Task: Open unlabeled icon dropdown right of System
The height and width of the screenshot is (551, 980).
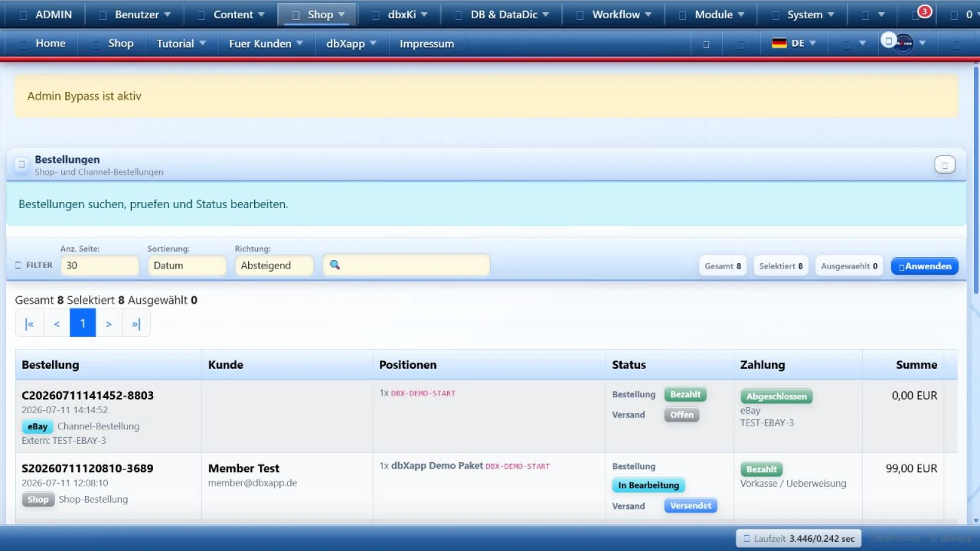Action: pyautogui.click(x=873, y=15)
